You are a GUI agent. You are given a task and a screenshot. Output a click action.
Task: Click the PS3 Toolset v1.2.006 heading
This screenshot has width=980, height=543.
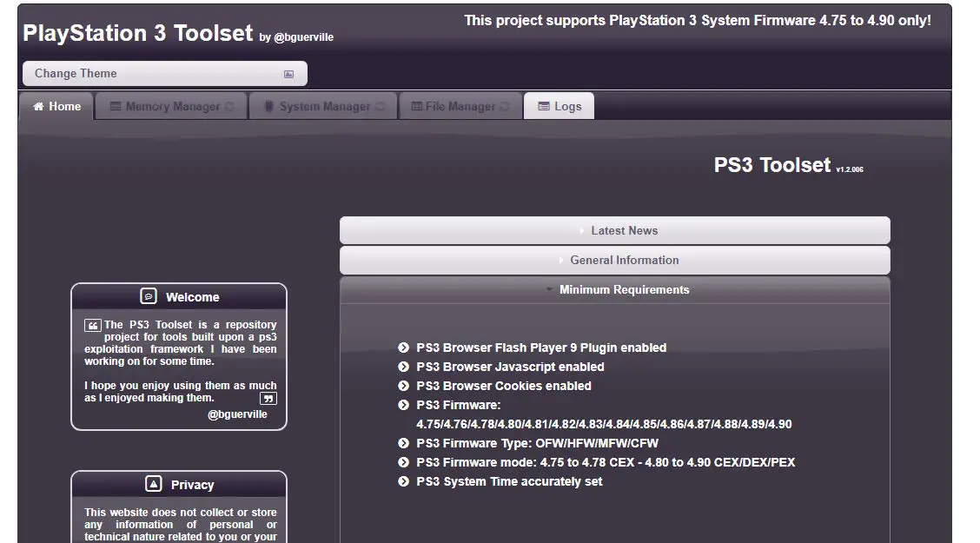pyautogui.click(x=789, y=165)
